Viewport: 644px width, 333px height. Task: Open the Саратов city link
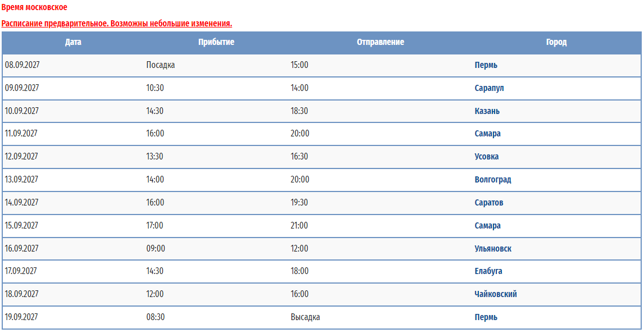tap(488, 203)
